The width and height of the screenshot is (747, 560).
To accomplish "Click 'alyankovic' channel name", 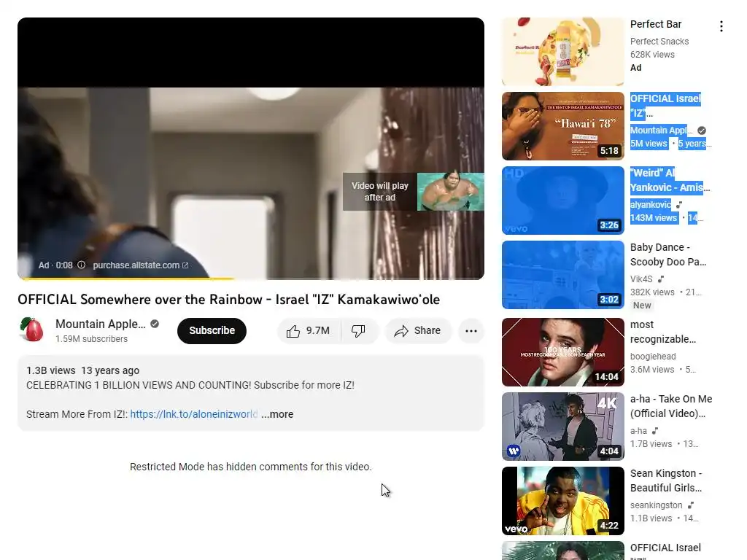I will click(x=650, y=205).
